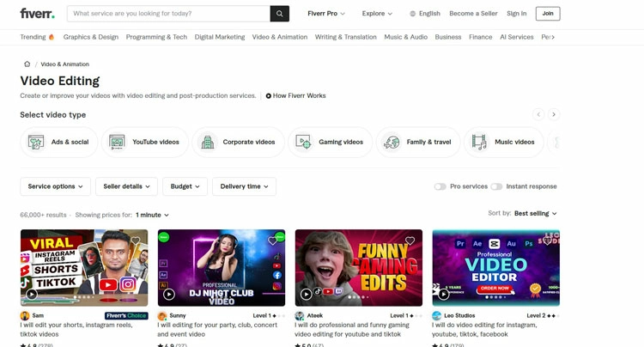Save Sam's gig with heart icon
644x347 pixels.
point(136,240)
